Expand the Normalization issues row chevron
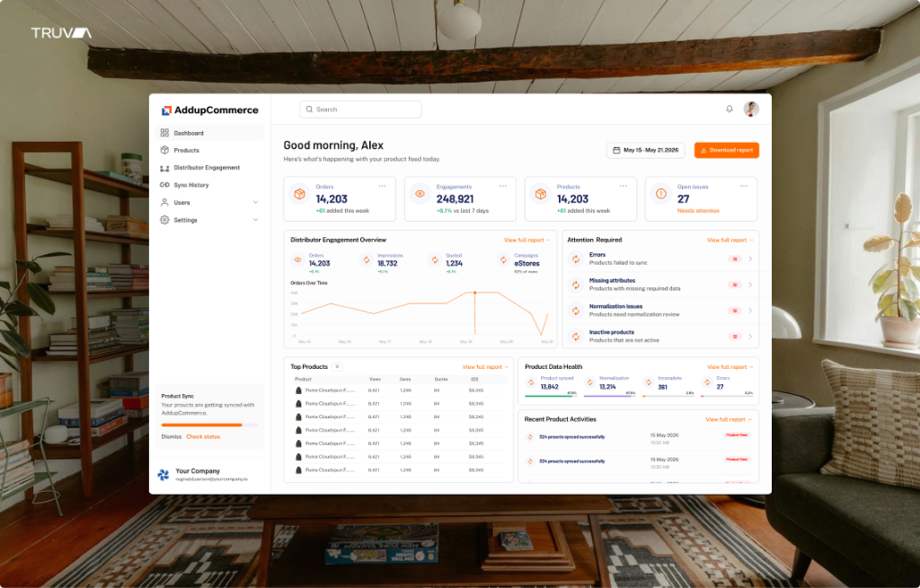Image resolution: width=920 pixels, height=588 pixels. (750, 311)
